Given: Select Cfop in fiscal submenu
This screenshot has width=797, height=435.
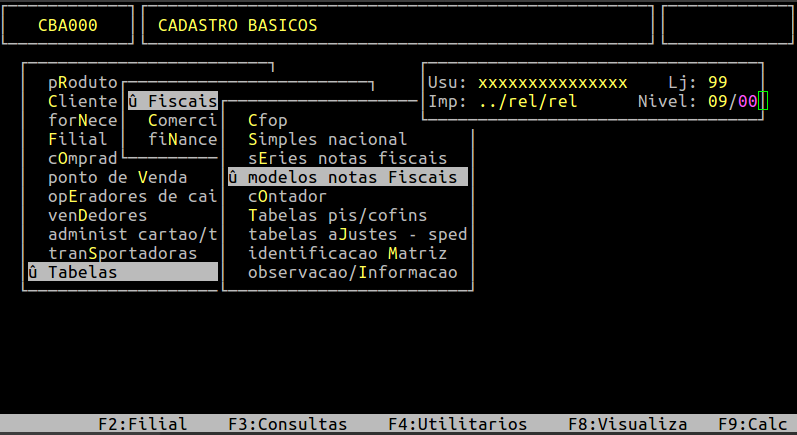Looking at the screenshot, I should point(267,120).
